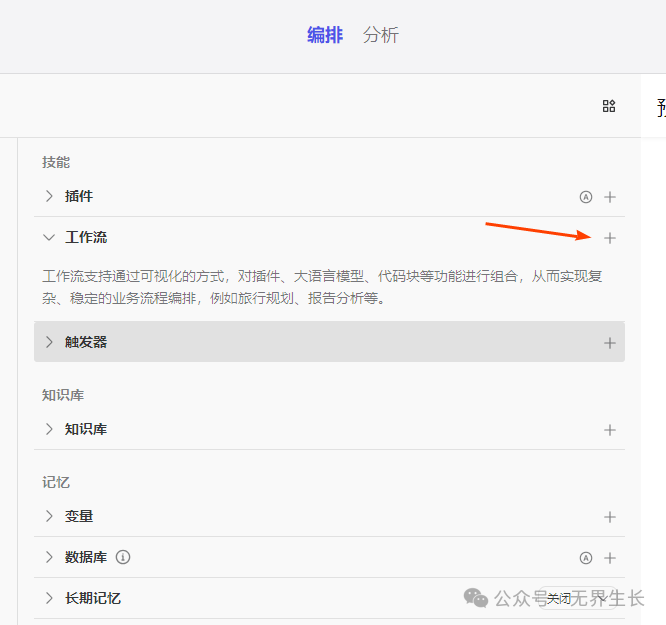Expand the 变量 section
Viewport: 666px width, 625px height.
click(x=49, y=516)
